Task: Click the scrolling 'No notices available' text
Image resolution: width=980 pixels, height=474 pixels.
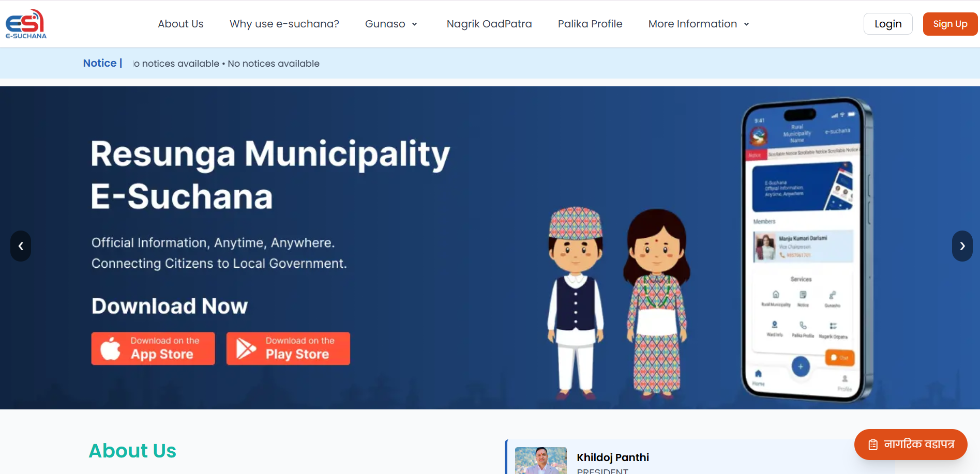Action: coord(226,64)
